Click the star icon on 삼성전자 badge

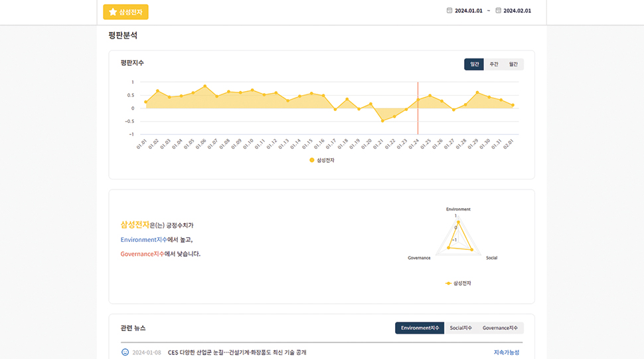[113, 12]
